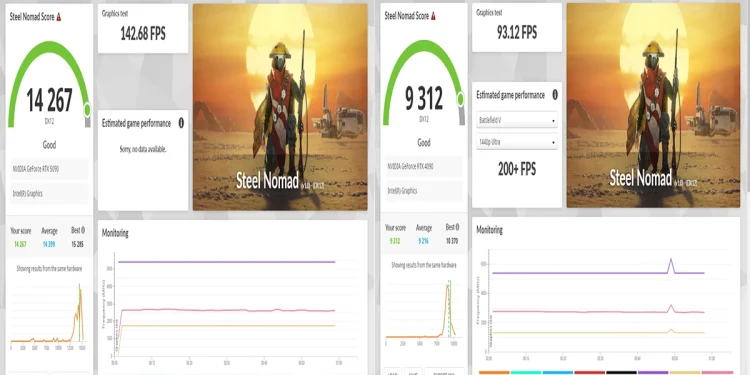The width and height of the screenshot is (750, 375).
Task: Open the 1440p Ultra resolution dropdown
Action: pos(517,142)
